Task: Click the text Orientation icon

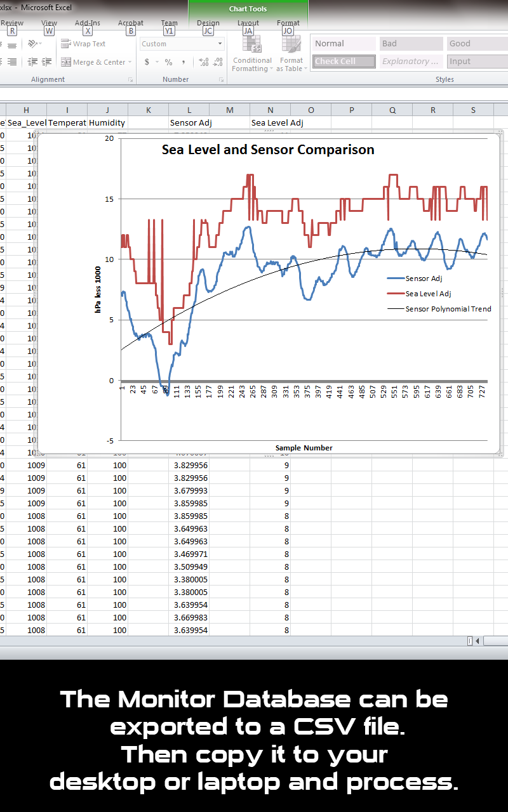Action: pyautogui.click(x=33, y=44)
